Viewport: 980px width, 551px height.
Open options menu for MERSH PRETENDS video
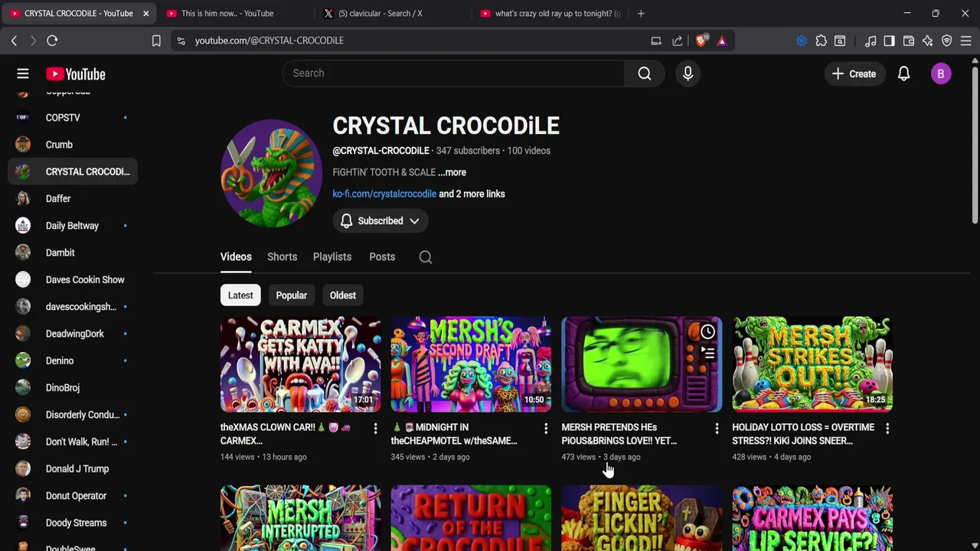pyautogui.click(x=717, y=429)
